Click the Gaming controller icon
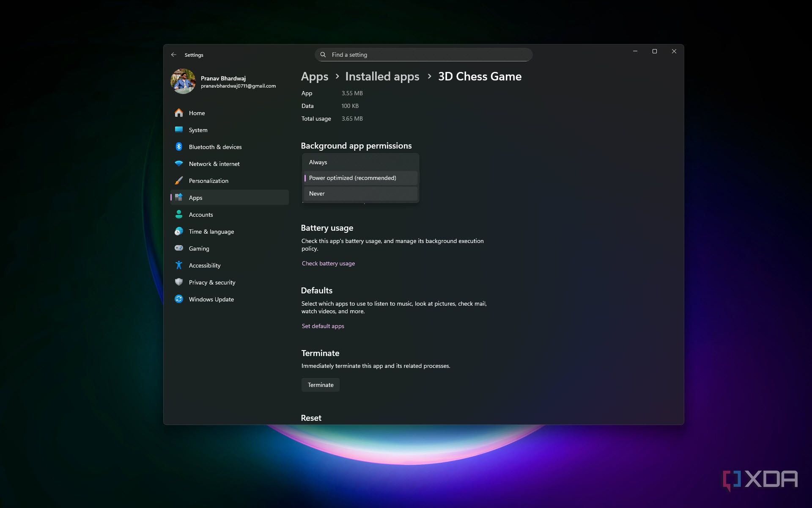 coord(179,248)
